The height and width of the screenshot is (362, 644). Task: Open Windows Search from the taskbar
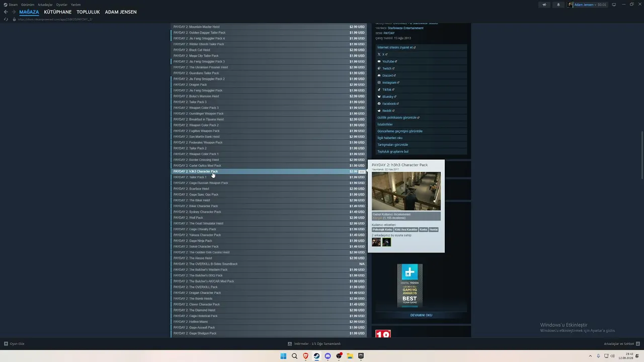coord(294,356)
